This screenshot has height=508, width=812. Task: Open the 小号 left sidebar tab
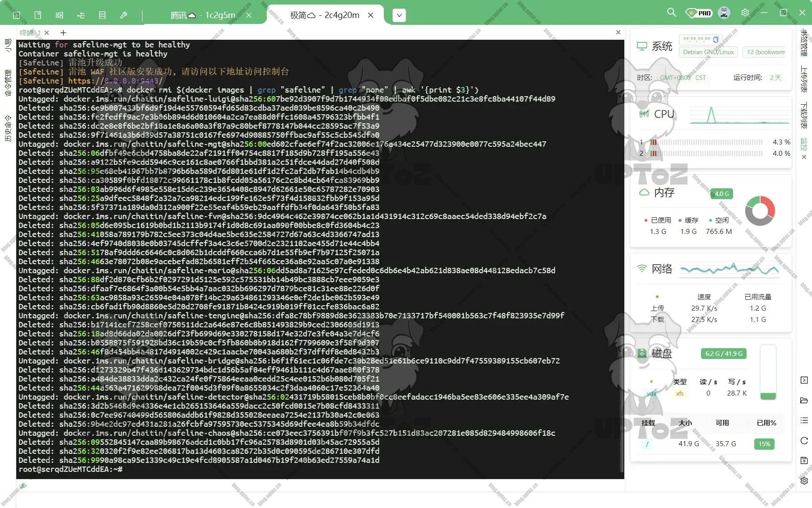(8, 45)
